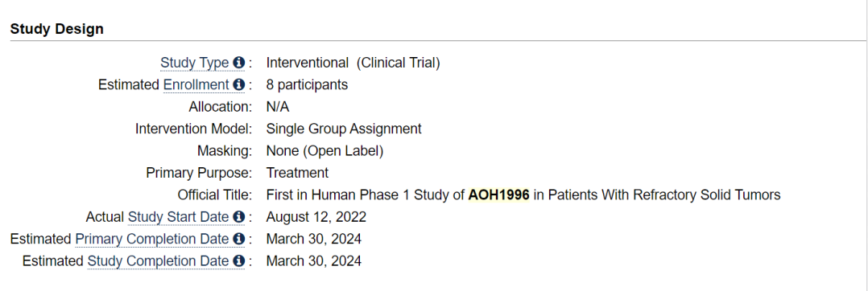The image size is (868, 291).
Task: Open the Study Type glossary link
Action: coord(195,63)
